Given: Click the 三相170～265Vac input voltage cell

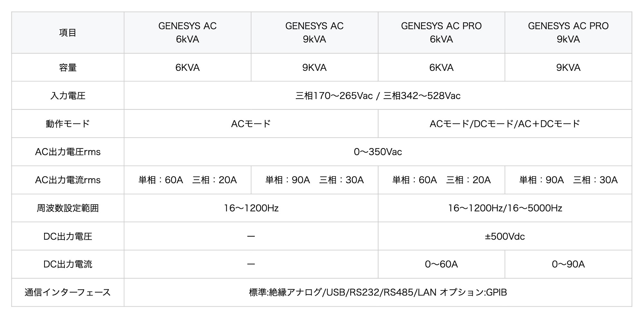Looking at the screenshot, I should coord(378,96).
